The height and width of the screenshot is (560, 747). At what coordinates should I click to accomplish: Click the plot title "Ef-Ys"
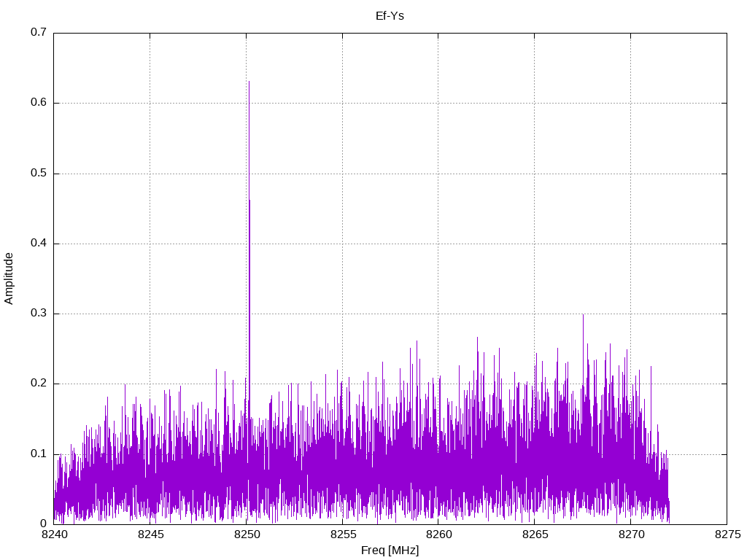pyautogui.click(x=390, y=15)
